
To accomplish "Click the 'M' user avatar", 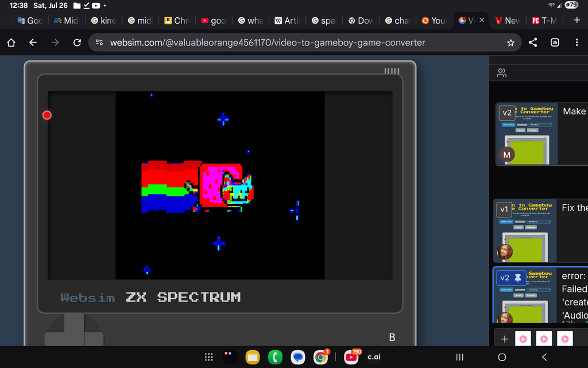I will [506, 155].
